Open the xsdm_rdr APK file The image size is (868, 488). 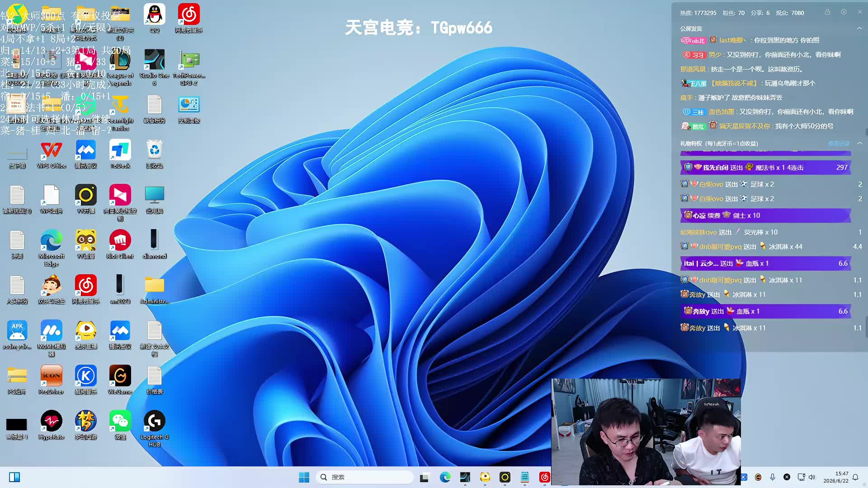(17, 334)
